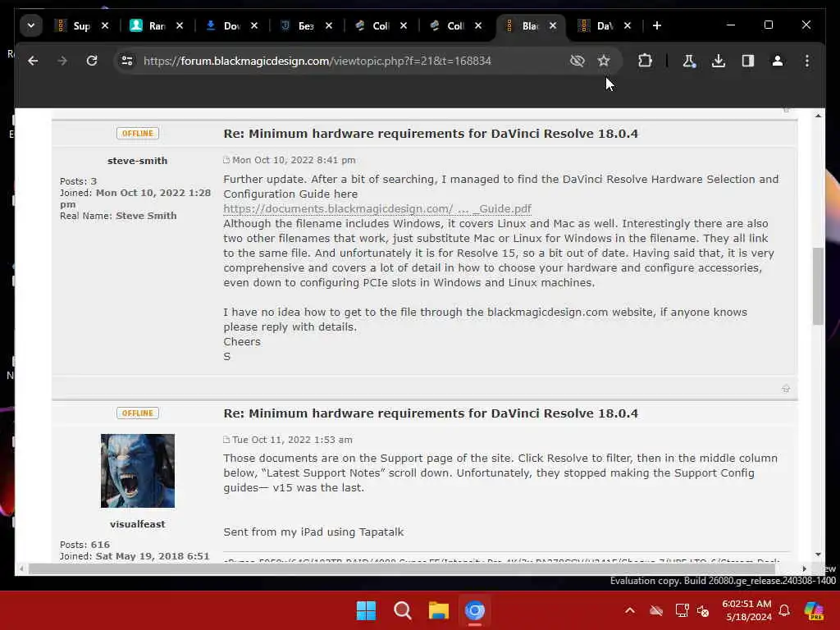Reload the forum page

tap(92, 61)
